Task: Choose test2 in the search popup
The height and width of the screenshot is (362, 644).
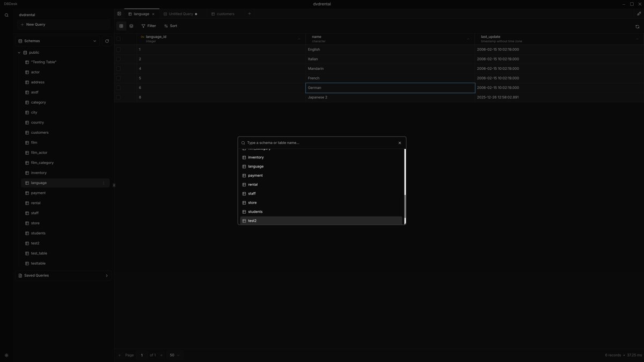Action: 321,221
